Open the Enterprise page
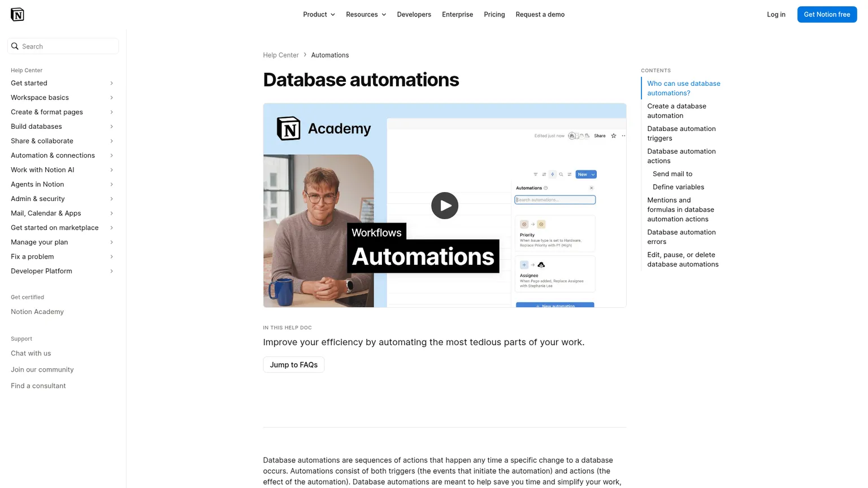The width and height of the screenshot is (868, 488). (x=457, y=15)
